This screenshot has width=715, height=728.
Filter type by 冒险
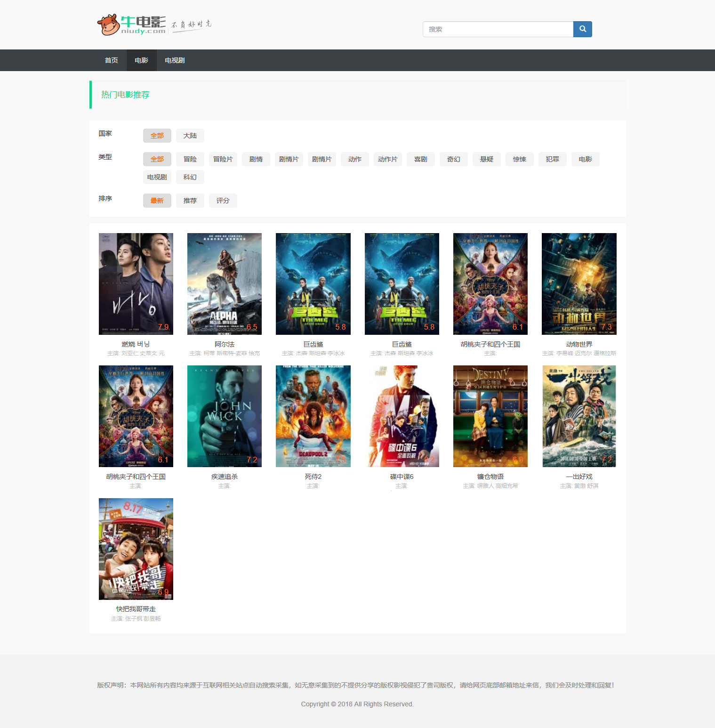(190, 159)
